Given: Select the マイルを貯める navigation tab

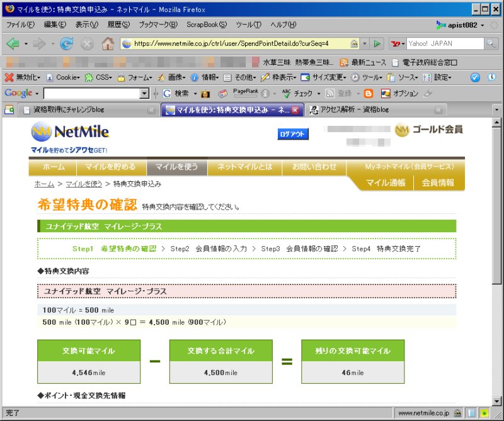Looking at the screenshot, I should coord(111,167).
